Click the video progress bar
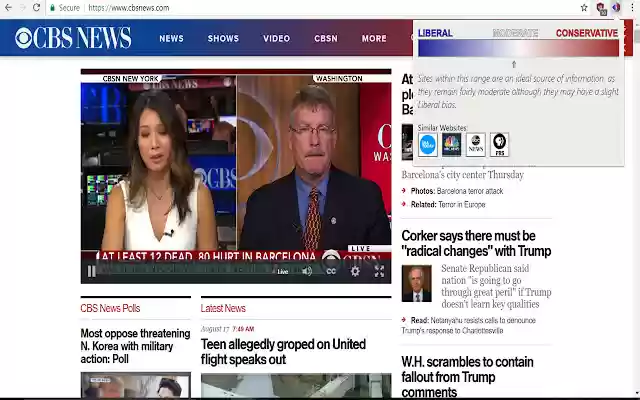640x400 pixels. coord(186,269)
